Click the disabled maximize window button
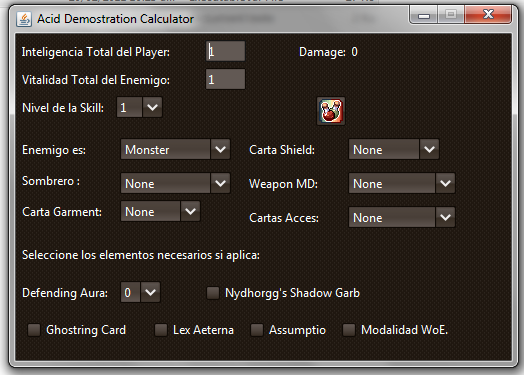This screenshot has height=375, width=524. tap(451, 15)
